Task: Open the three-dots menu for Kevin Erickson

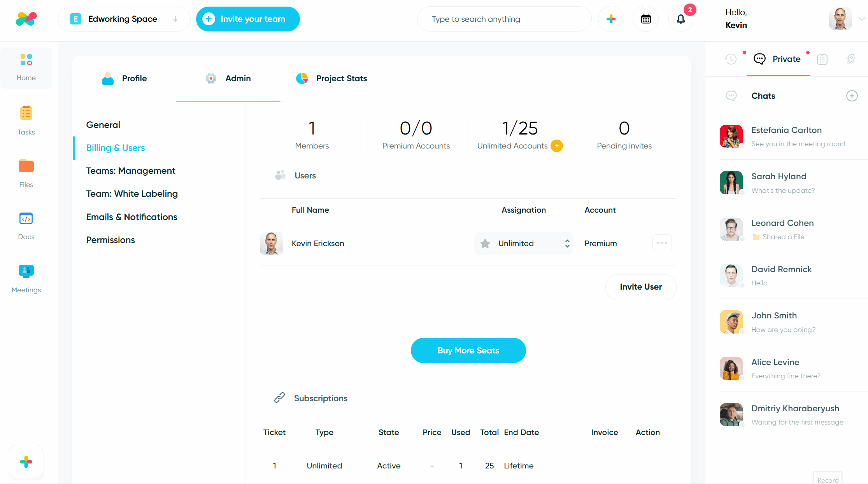Action: point(662,243)
